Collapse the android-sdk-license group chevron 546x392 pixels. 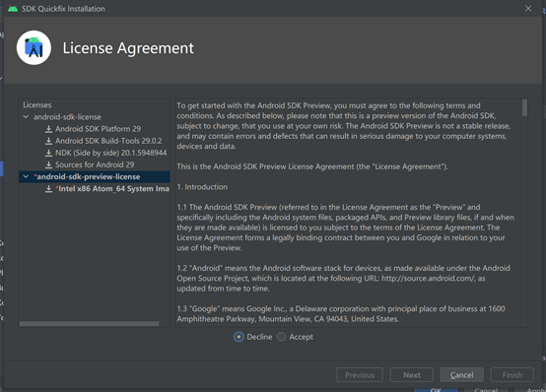coord(26,117)
